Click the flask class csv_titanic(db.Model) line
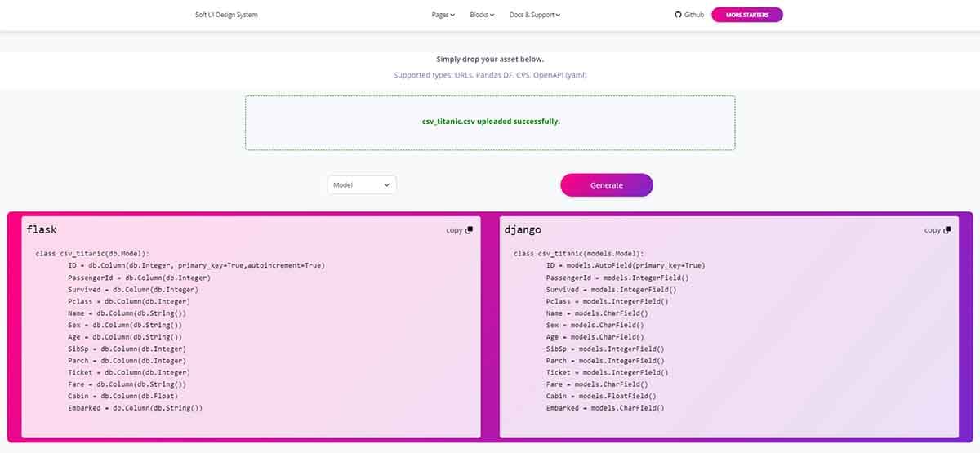Image resolution: width=980 pixels, height=453 pixels. (98, 254)
